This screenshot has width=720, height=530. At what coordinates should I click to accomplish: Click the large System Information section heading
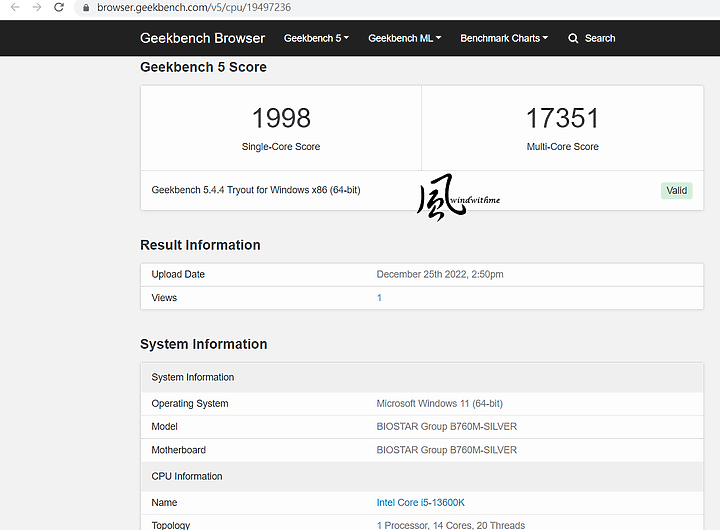point(203,344)
